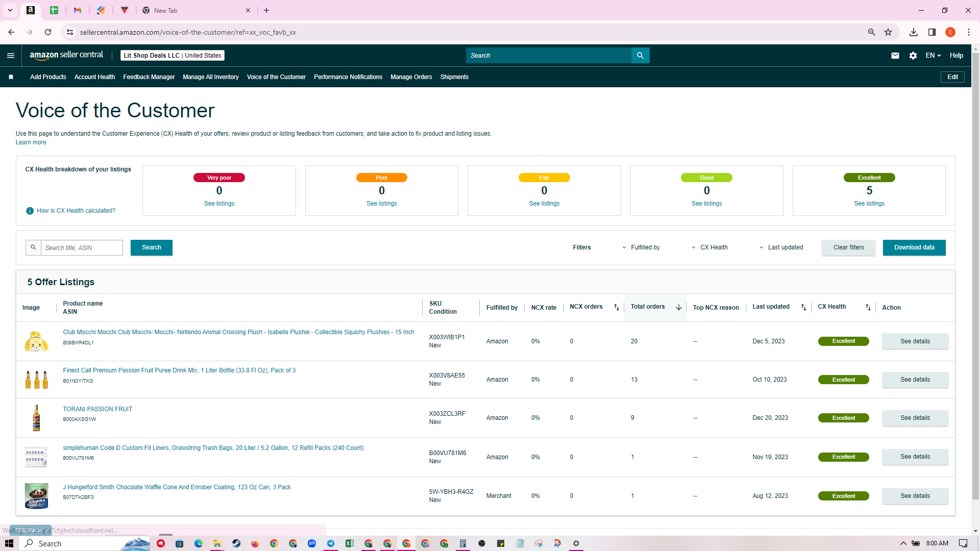Click the address bar URL
This screenshot has width=980, height=551.
[x=188, y=32]
